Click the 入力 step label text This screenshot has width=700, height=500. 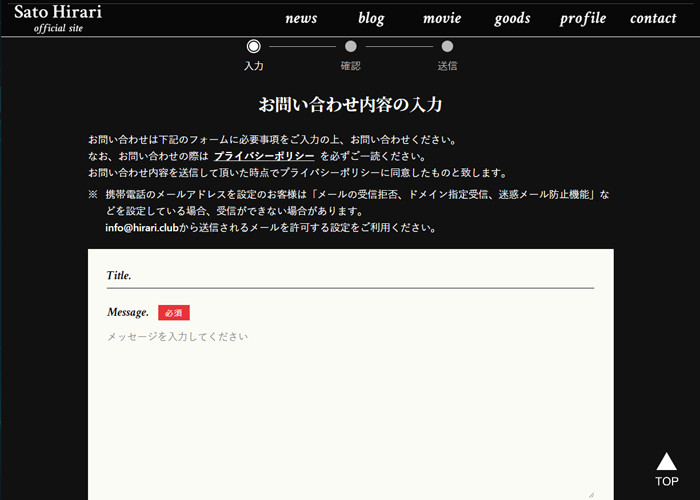point(254,66)
